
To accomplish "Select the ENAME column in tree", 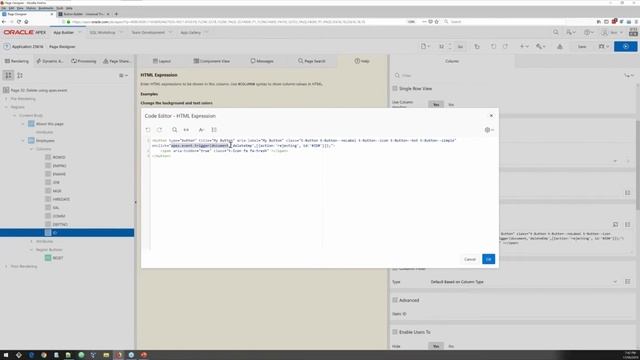I will pos(59,174).
